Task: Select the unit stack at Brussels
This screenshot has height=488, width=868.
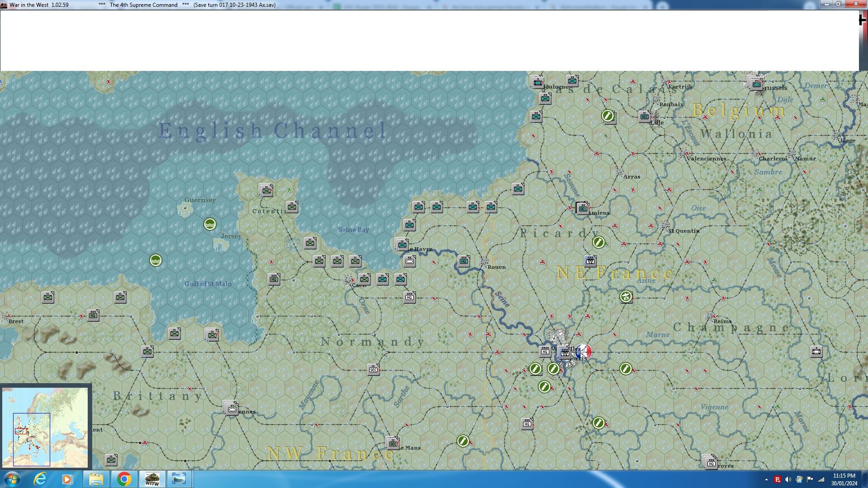Action: pyautogui.click(x=756, y=84)
